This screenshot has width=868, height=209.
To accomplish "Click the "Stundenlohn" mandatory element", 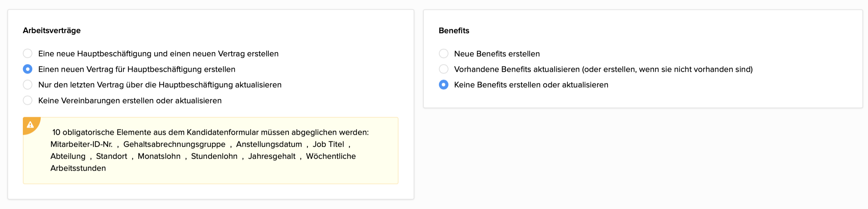I will coord(214,156).
